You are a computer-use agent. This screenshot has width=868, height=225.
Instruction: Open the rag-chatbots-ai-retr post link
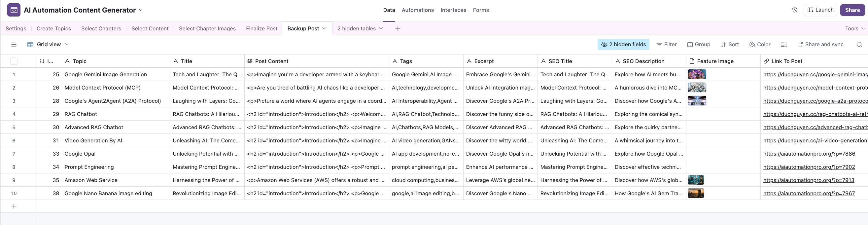816,114
